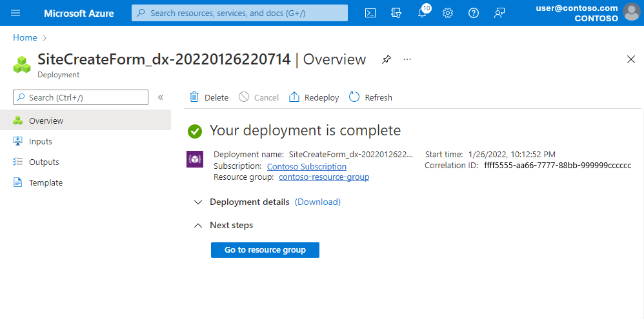The image size is (644, 319).
Task: Go to Home breadcrumb
Action: 25,38
